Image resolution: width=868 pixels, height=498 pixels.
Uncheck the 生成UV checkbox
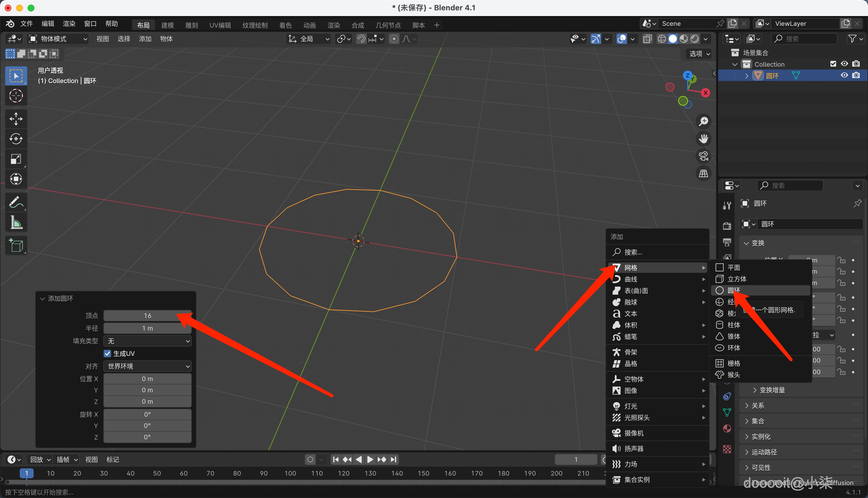coord(107,353)
